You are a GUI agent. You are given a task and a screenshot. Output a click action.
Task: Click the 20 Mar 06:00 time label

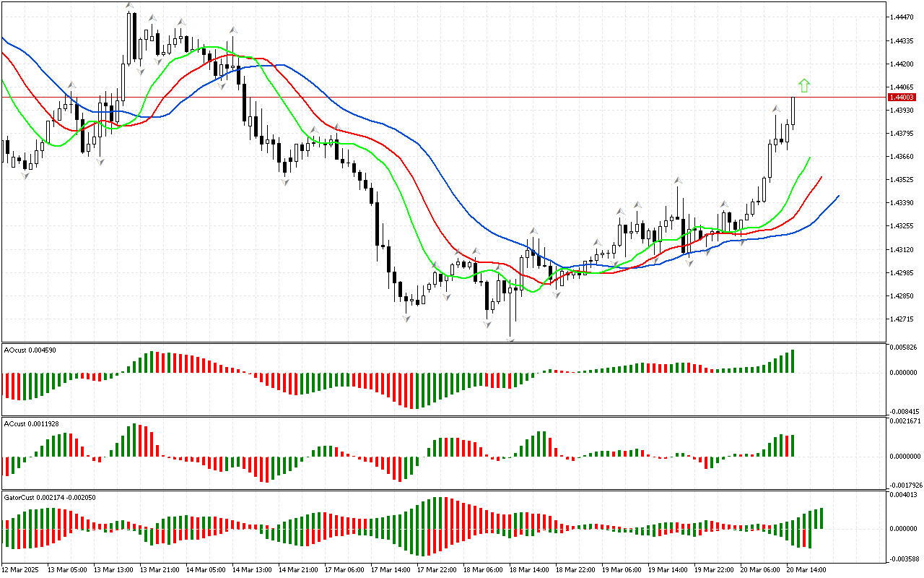(x=760, y=569)
